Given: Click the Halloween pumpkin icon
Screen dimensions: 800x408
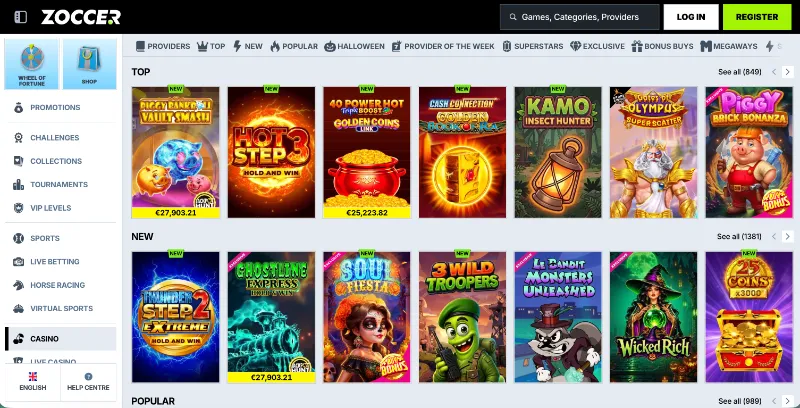Looking at the screenshot, I should click(330, 46).
